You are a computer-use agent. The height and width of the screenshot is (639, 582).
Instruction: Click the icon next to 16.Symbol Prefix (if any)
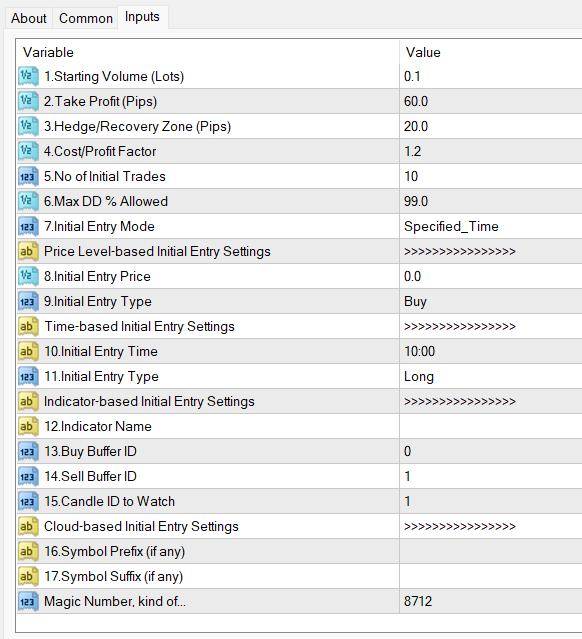(28, 551)
